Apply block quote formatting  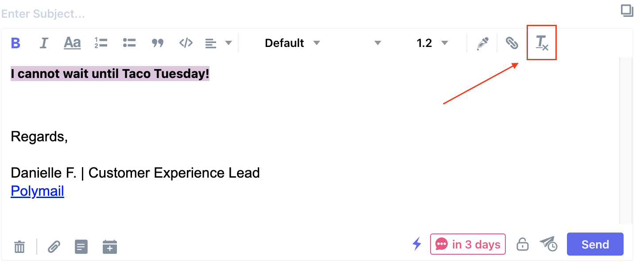pyautogui.click(x=158, y=43)
